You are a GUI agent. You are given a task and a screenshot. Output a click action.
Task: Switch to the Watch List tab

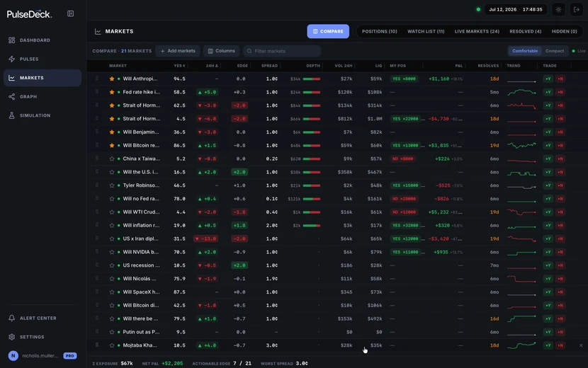pyautogui.click(x=426, y=31)
